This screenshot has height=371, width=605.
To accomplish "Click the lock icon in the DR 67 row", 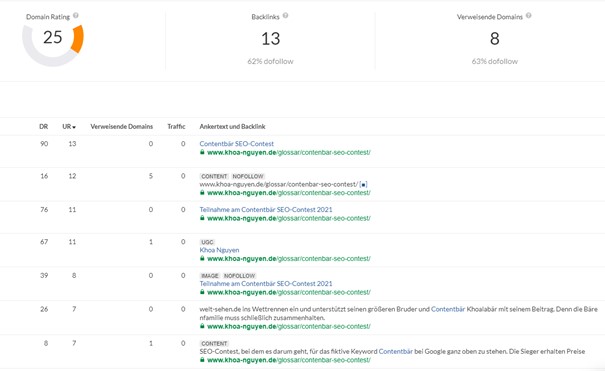I will tap(202, 259).
